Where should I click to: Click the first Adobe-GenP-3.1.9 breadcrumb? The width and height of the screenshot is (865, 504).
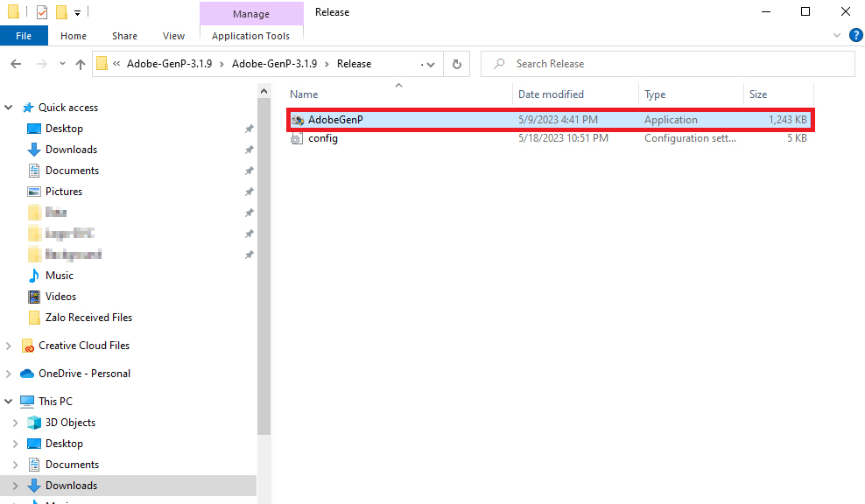169,64
